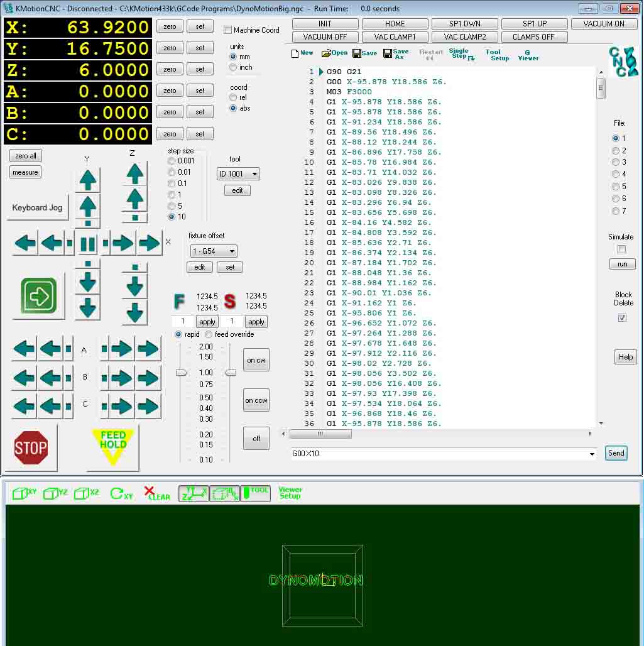Expand the G00 X10 command history dropdown
The image size is (644, 646).
click(592, 454)
